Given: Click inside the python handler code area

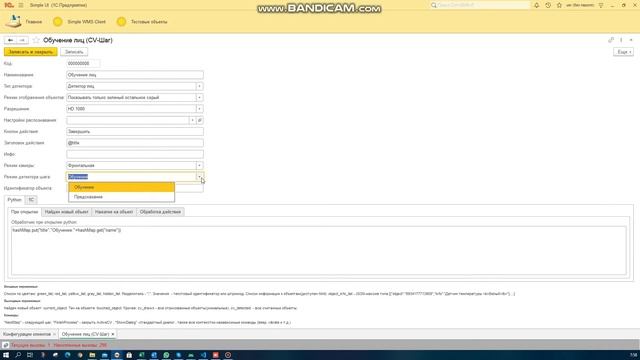Looking at the screenshot, I should (x=318, y=250).
